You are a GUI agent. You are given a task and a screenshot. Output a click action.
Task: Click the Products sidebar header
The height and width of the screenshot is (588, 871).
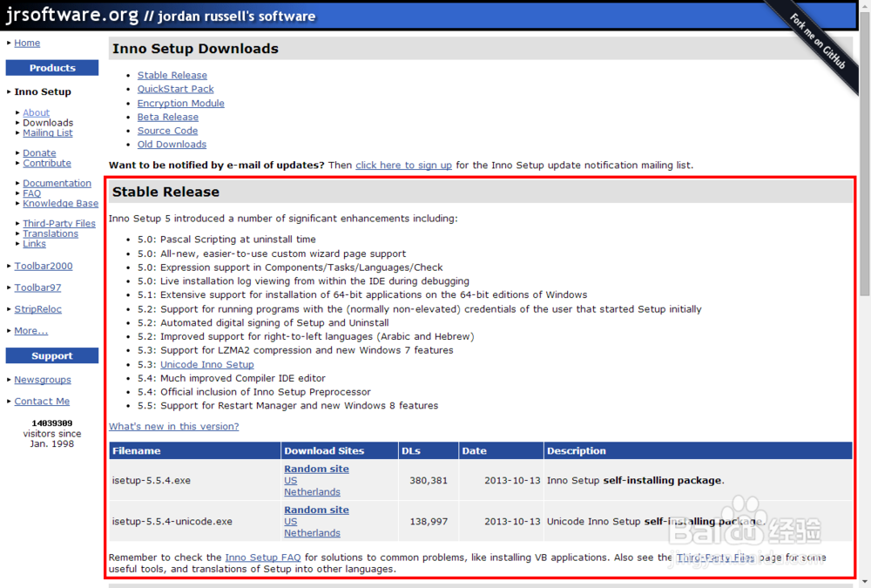pos(52,68)
